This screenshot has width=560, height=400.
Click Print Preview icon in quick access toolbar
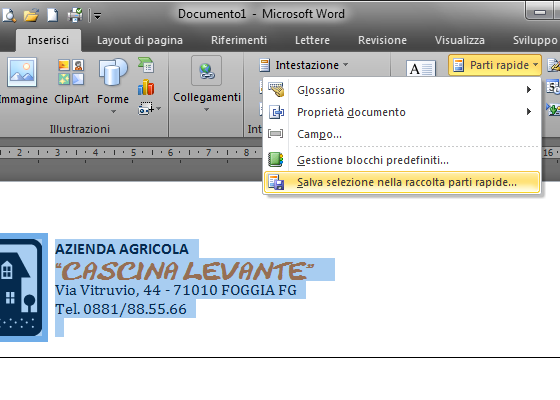pos(9,15)
